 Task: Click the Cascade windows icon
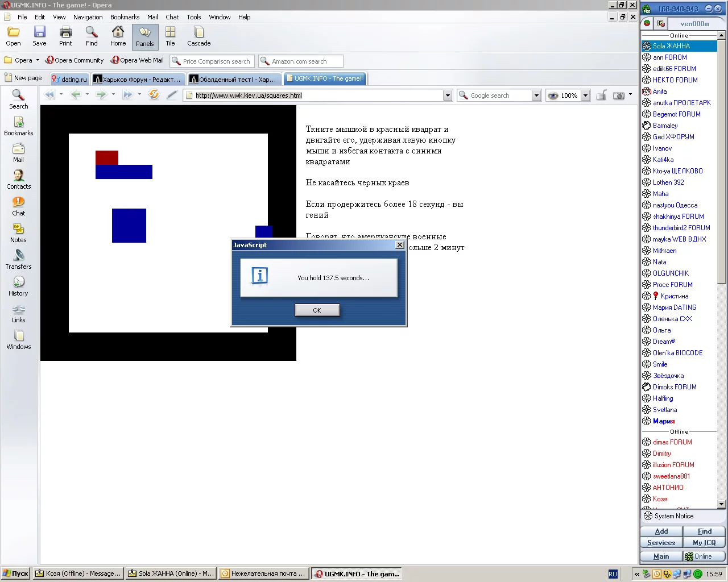point(199,36)
